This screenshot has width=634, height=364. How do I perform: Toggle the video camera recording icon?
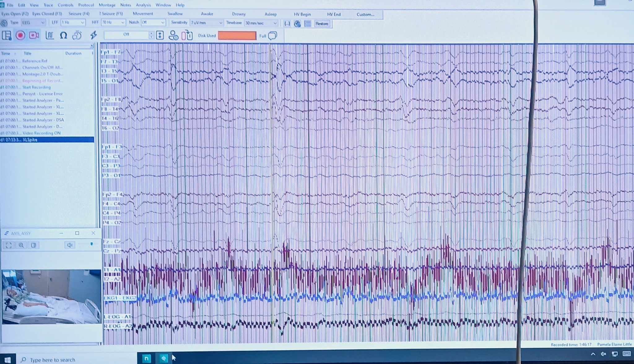(34, 36)
